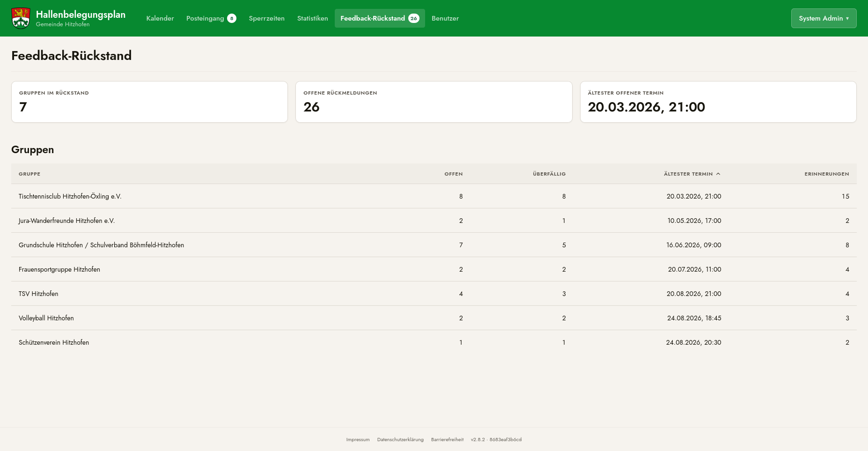Viewport: 868px width, 451px height.
Task: Click the sort arrow on Ältester Termin
Action: [718, 174]
